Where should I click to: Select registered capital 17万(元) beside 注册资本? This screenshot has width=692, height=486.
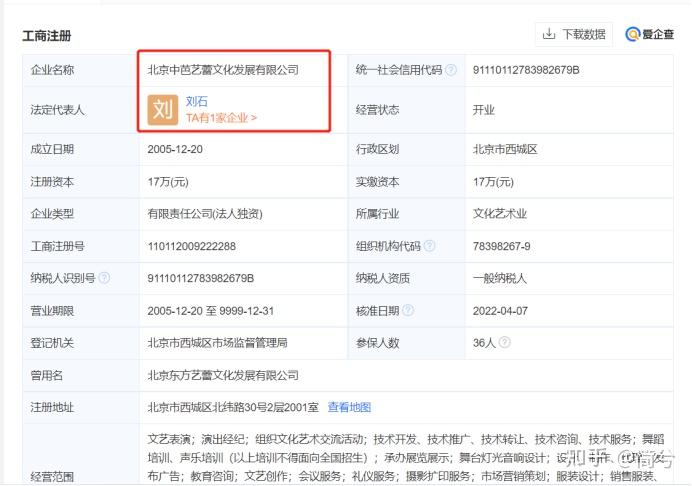click(x=168, y=182)
